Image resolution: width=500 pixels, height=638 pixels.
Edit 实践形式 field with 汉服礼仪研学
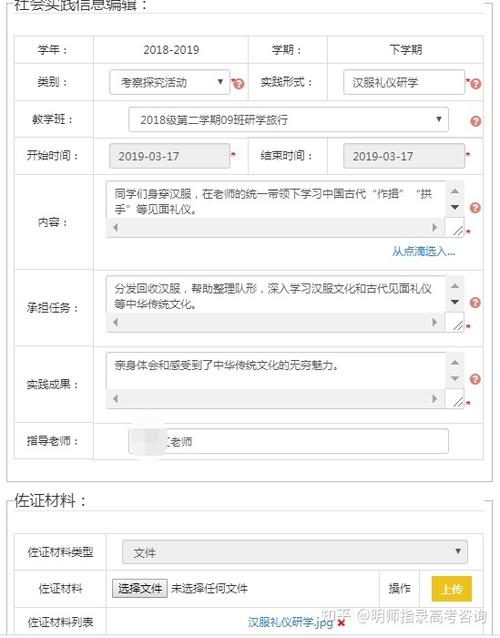[404, 82]
